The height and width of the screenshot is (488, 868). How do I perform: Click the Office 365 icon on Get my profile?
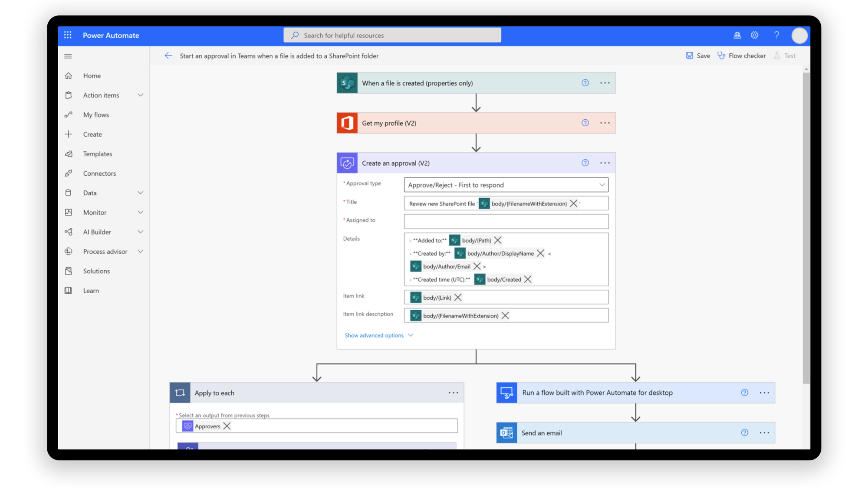347,123
